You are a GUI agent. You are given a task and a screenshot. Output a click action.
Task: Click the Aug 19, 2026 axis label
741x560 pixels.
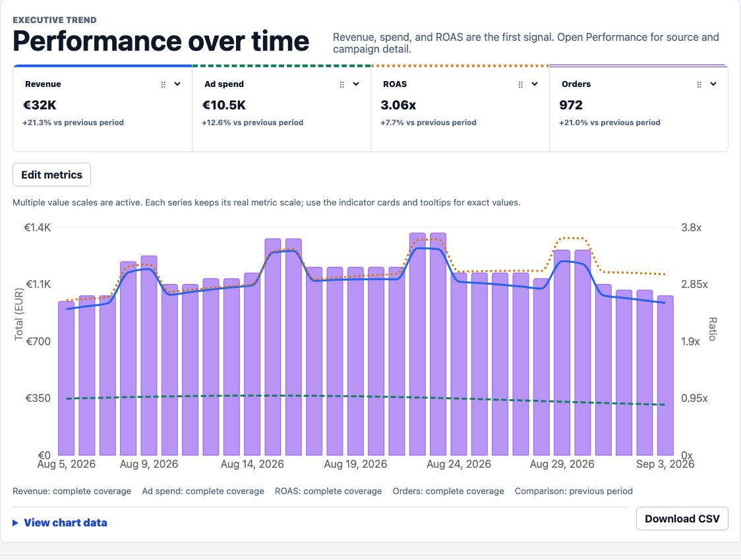pyautogui.click(x=355, y=464)
